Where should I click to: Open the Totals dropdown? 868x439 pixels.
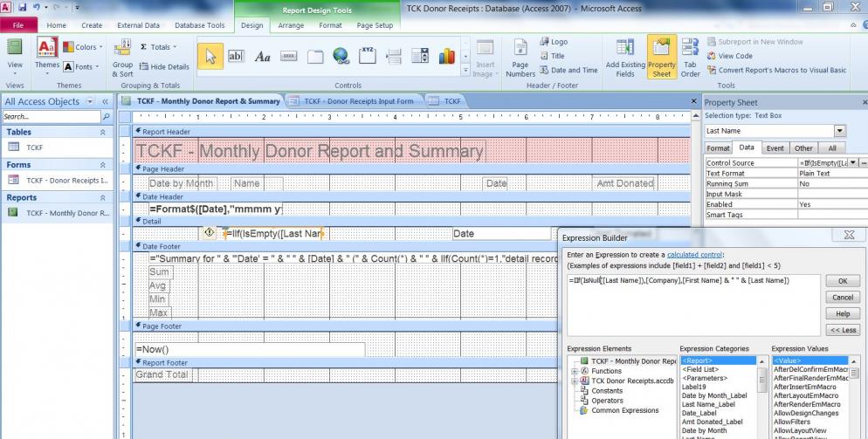(158, 47)
